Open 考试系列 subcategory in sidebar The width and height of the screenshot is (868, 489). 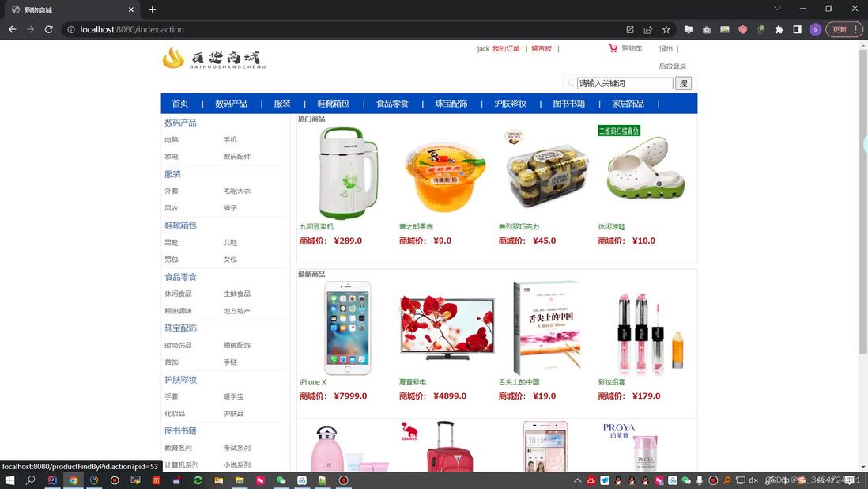[236, 448]
